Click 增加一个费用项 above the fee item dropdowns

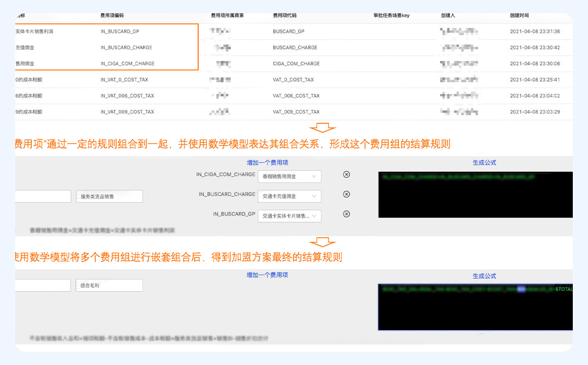267,163
